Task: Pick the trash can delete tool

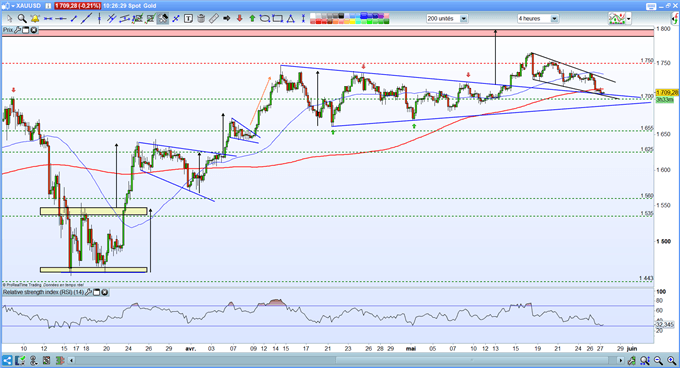Action: coord(201,19)
